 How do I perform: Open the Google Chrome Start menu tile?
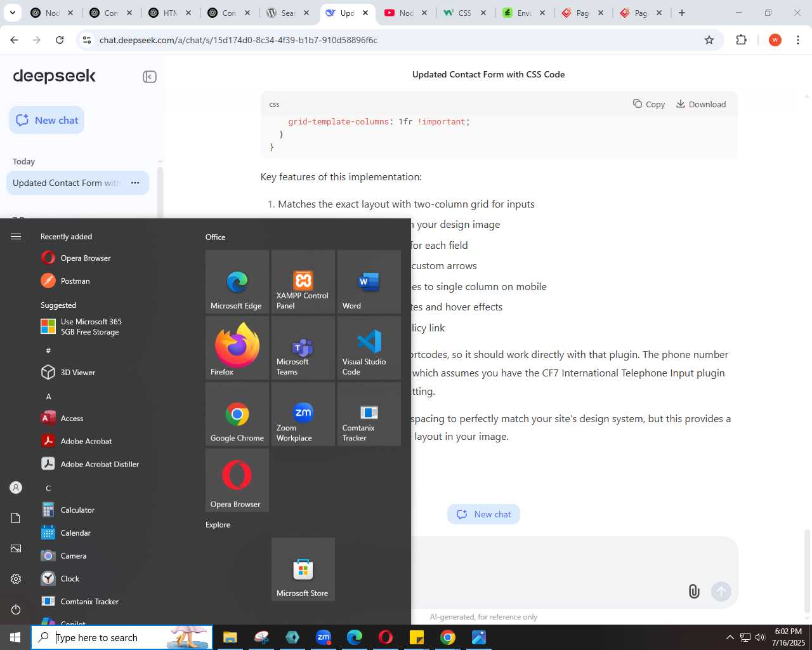(x=237, y=414)
